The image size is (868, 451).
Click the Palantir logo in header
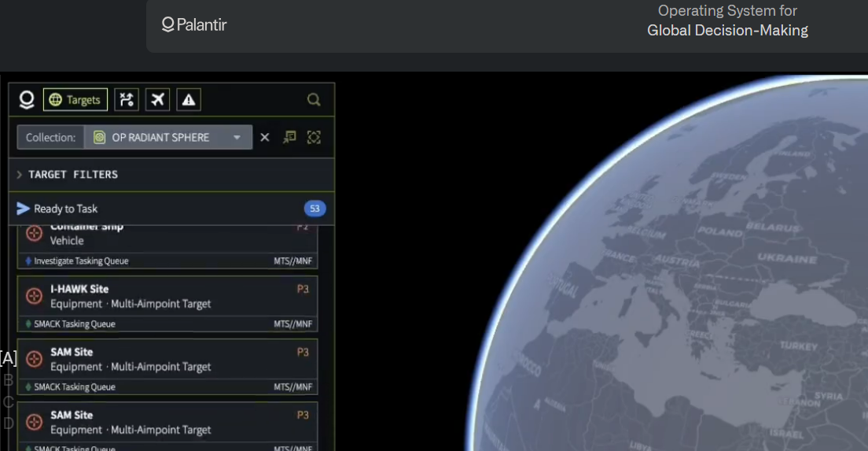(193, 25)
